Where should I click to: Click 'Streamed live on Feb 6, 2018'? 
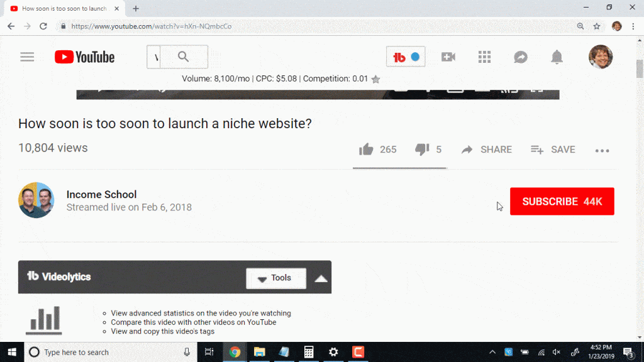[129, 207]
